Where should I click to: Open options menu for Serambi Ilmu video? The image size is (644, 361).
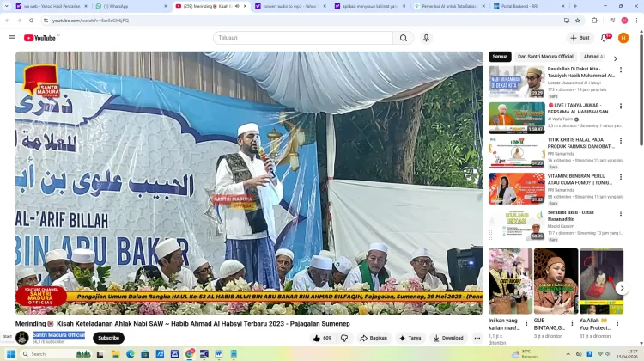coord(621,213)
